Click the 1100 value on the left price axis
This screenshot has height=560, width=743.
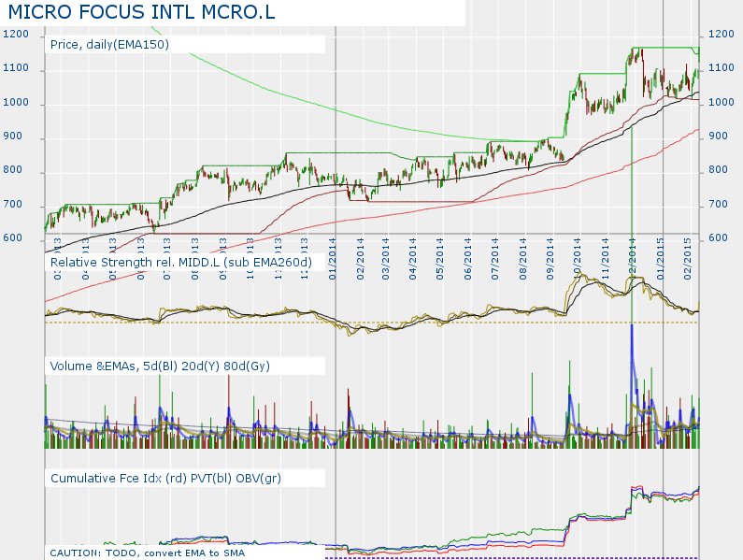pyautogui.click(x=16, y=68)
